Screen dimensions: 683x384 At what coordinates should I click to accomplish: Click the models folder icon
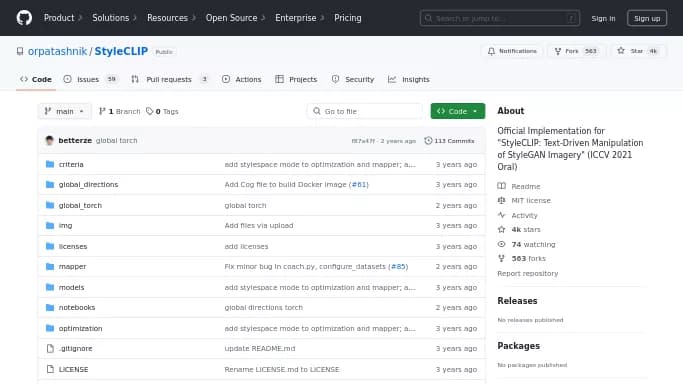(50, 287)
